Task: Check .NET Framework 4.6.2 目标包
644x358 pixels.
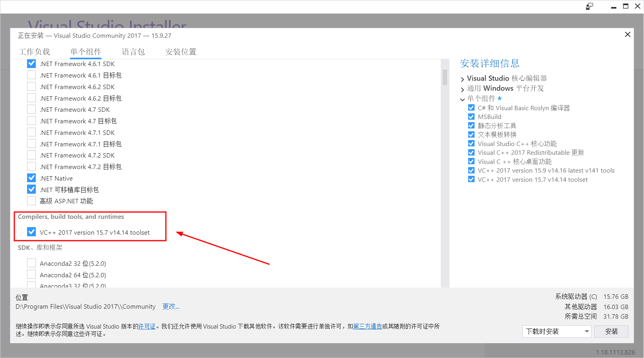Action: (31, 98)
